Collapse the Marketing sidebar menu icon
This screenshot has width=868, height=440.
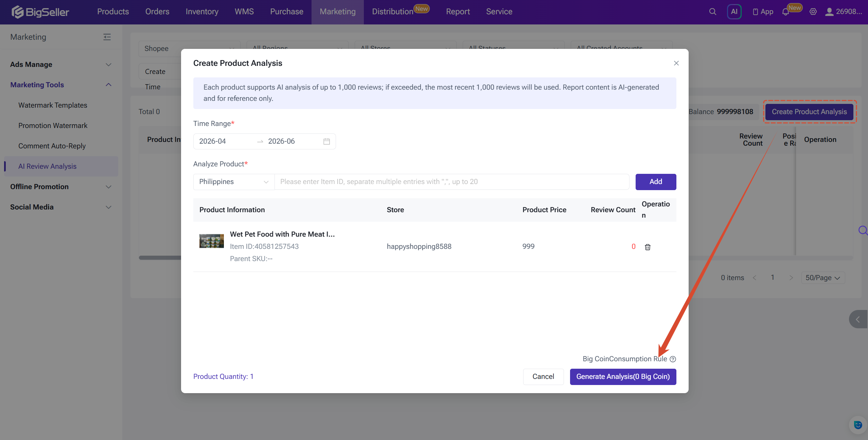coord(107,37)
